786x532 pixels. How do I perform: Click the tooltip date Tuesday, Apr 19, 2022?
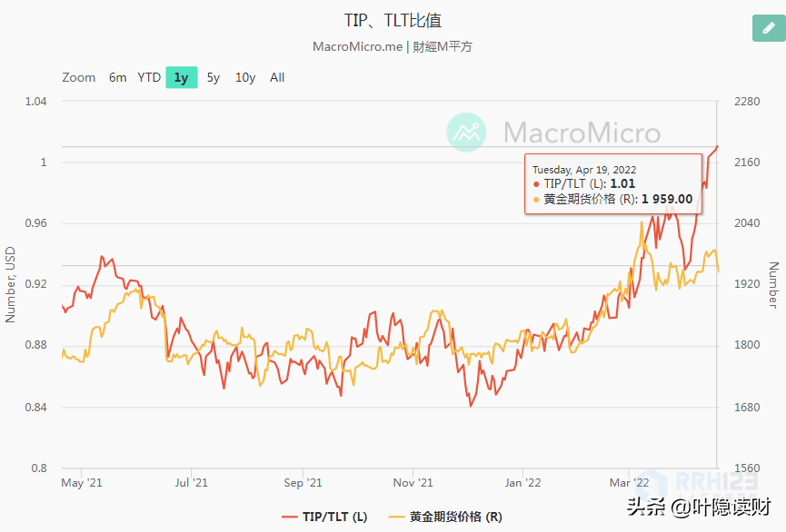584,170
